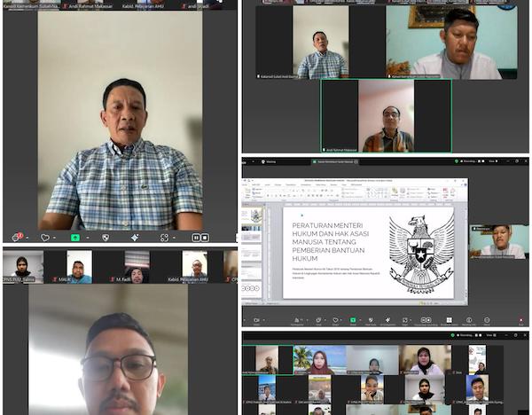
Task: Select the M. Fadli participant thumbnail
Action: [x=137, y=267]
